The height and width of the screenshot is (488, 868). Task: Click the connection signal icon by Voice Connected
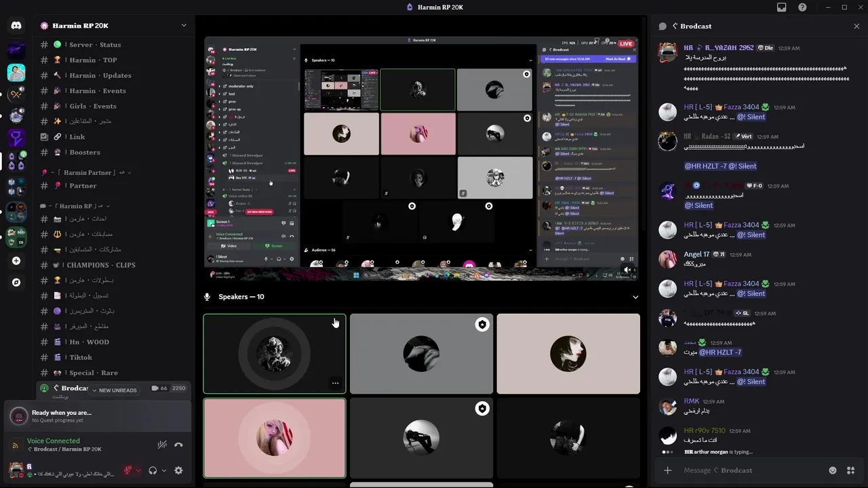tap(16, 445)
